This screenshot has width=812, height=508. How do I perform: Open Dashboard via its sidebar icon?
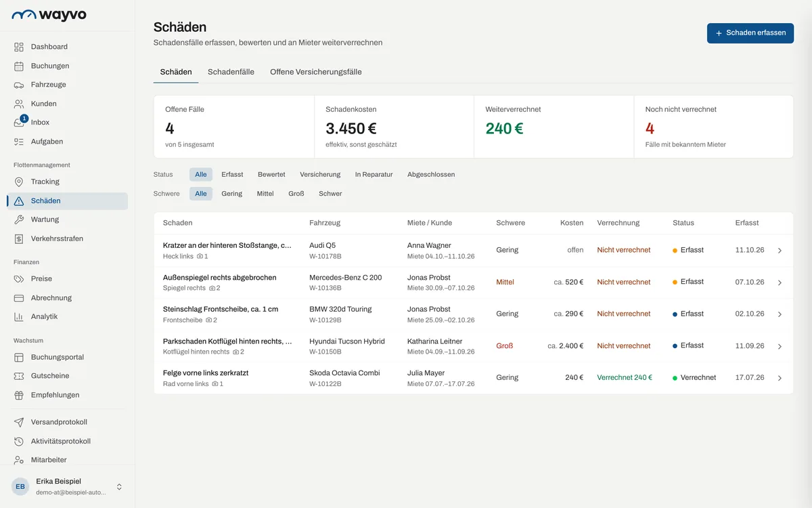[19, 47]
